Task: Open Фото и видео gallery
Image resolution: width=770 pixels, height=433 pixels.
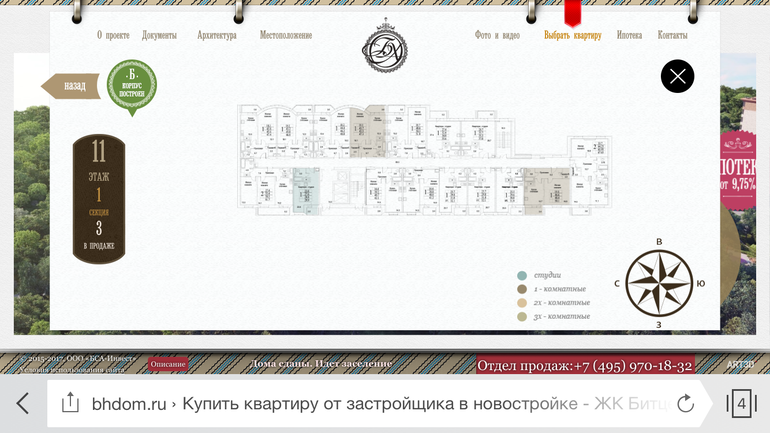Action: click(x=497, y=36)
